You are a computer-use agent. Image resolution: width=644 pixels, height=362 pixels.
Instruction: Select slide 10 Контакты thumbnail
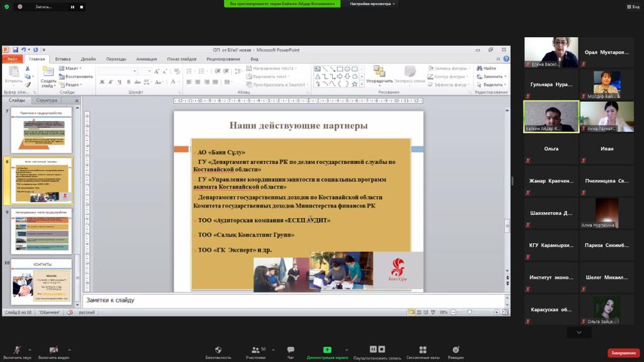(42, 282)
